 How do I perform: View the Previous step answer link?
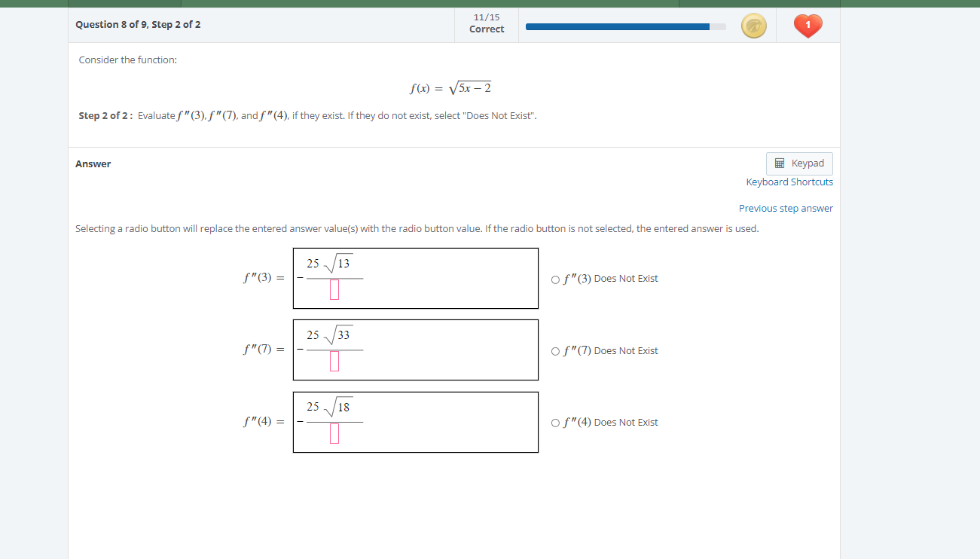[786, 209]
